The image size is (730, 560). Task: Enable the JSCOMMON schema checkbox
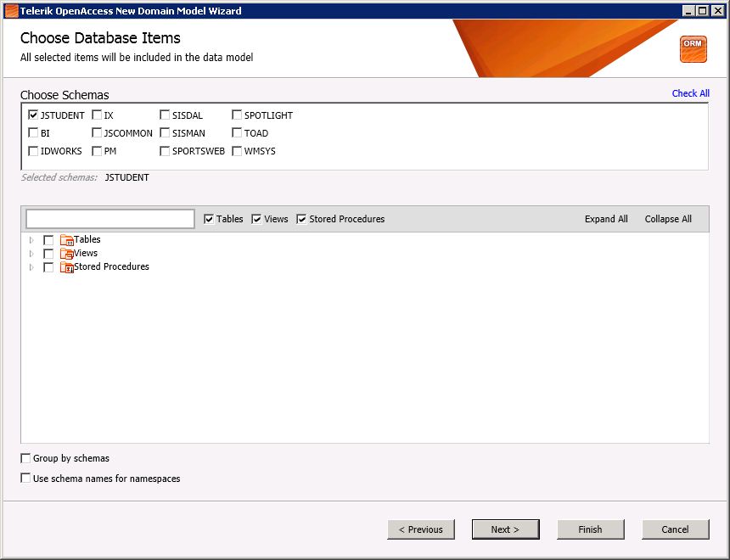pyautogui.click(x=97, y=132)
